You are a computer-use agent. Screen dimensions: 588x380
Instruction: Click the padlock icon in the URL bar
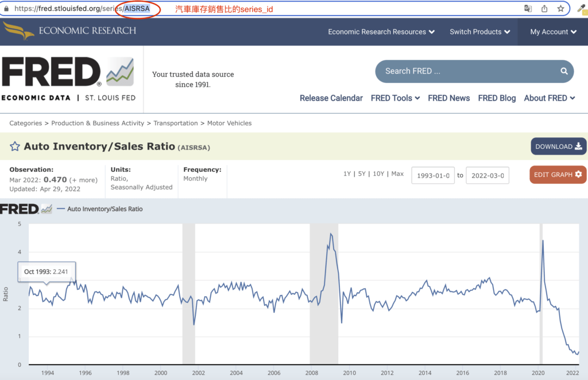[6, 9]
